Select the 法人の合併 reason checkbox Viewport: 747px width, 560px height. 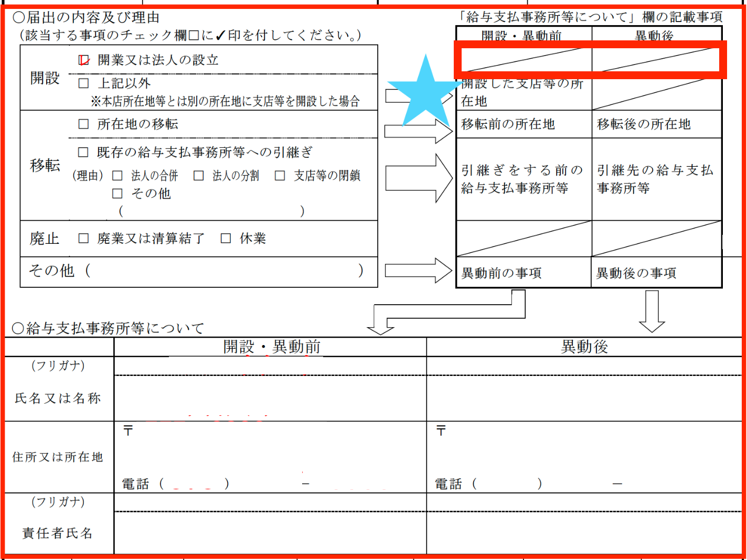pyautogui.click(x=118, y=176)
